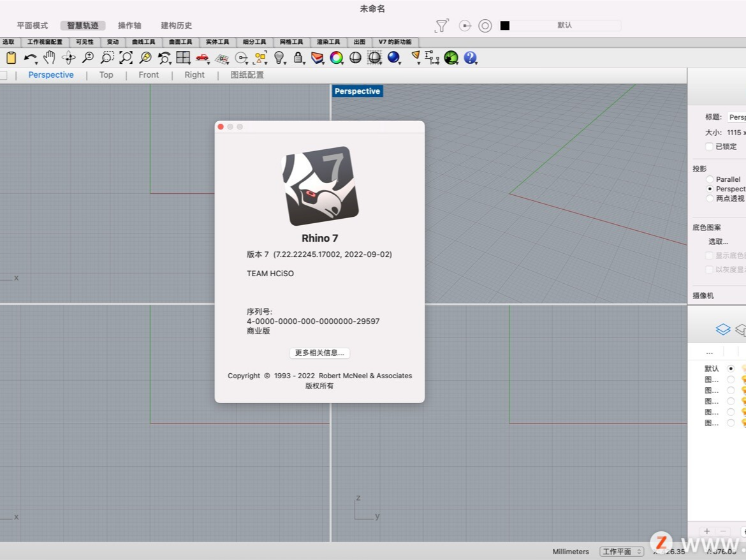Select the Pan tool in the toolbar
The height and width of the screenshot is (560, 746).
coord(49,58)
